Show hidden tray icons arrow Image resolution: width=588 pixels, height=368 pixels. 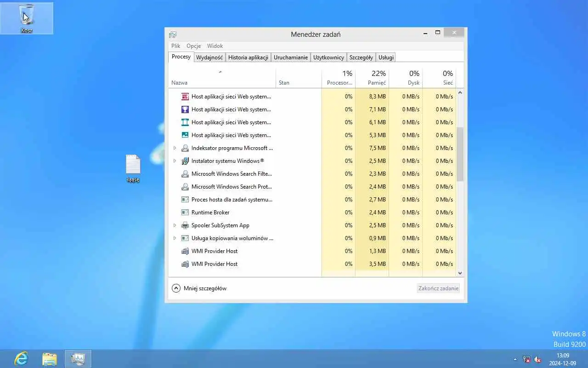(x=515, y=359)
